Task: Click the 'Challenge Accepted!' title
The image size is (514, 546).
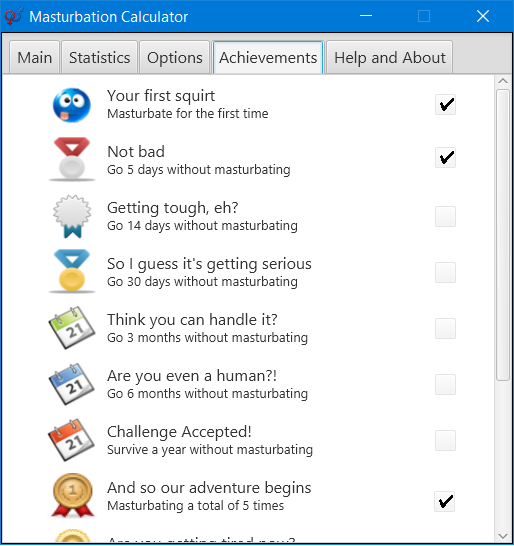Action: (179, 432)
